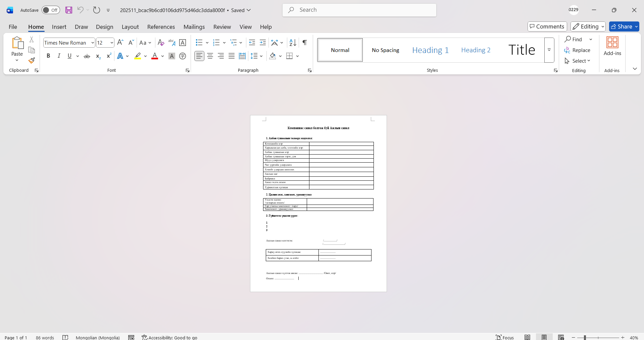Open the Add-ins panel
Screen dimensions: 644x340
click(612, 46)
